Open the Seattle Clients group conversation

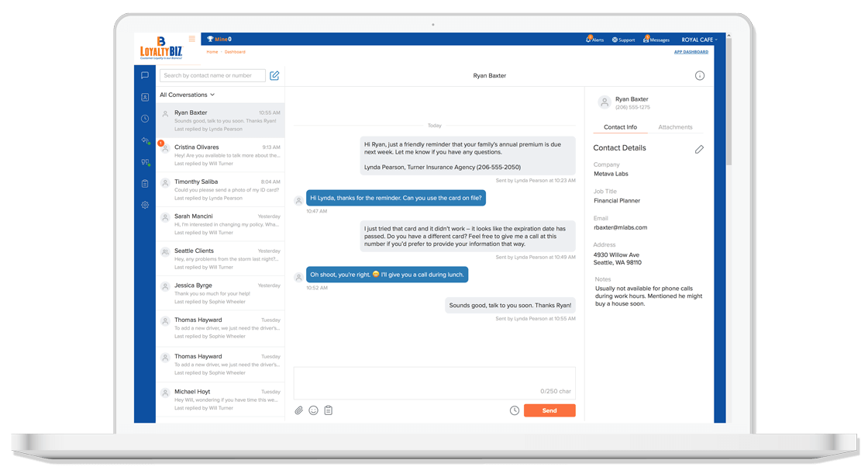(x=220, y=258)
